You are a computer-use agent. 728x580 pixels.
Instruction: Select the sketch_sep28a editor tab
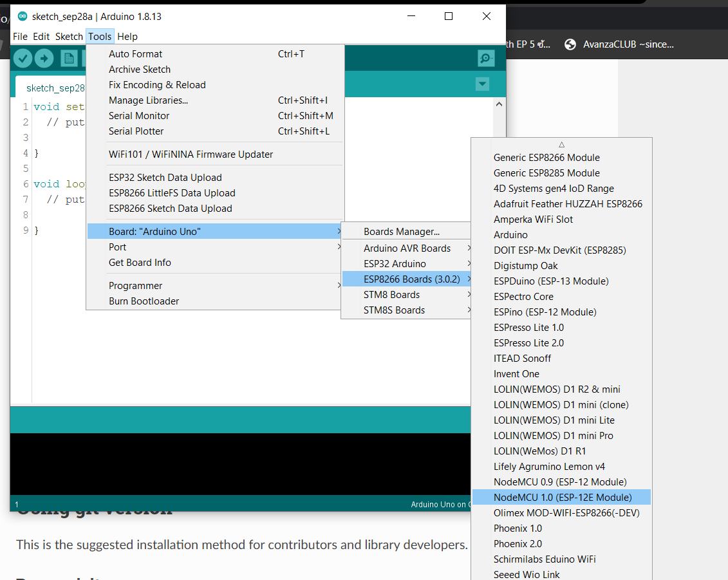point(51,88)
